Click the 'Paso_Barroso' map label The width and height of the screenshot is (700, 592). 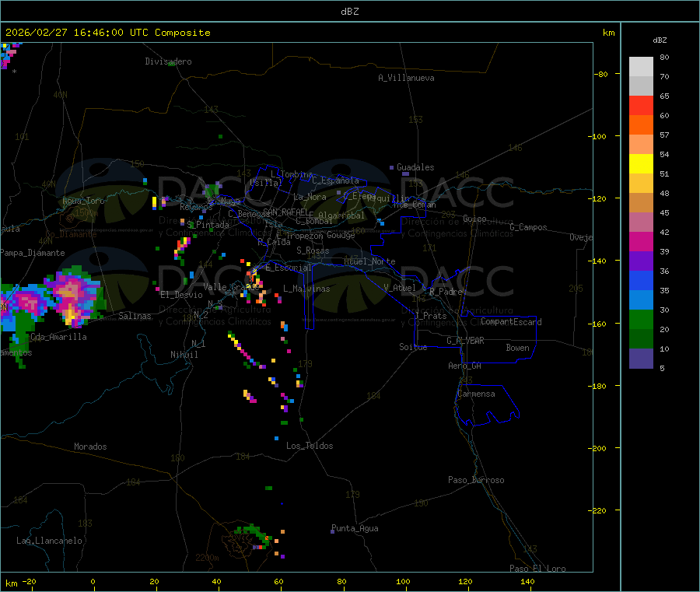point(476,480)
